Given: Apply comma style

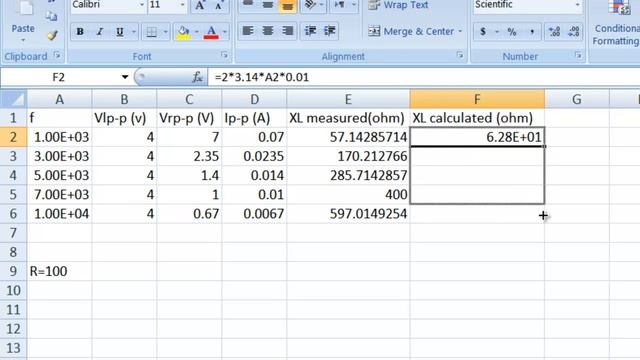Looking at the screenshot, I should click(x=532, y=32).
